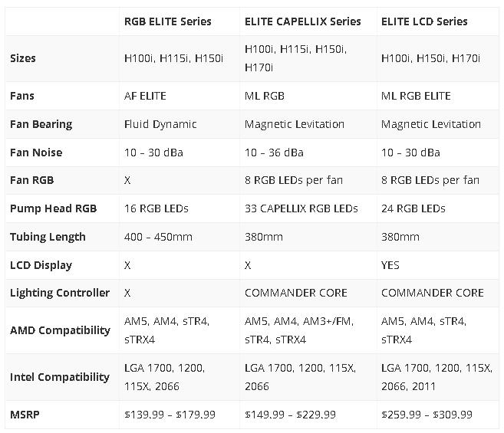Screen dimensions: 504x433
Task: Click the YES cell for LCD Display
Action: click(390, 265)
